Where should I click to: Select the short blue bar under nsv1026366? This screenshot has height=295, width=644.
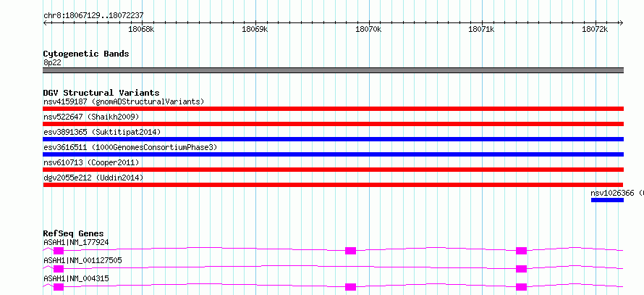(607, 200)
